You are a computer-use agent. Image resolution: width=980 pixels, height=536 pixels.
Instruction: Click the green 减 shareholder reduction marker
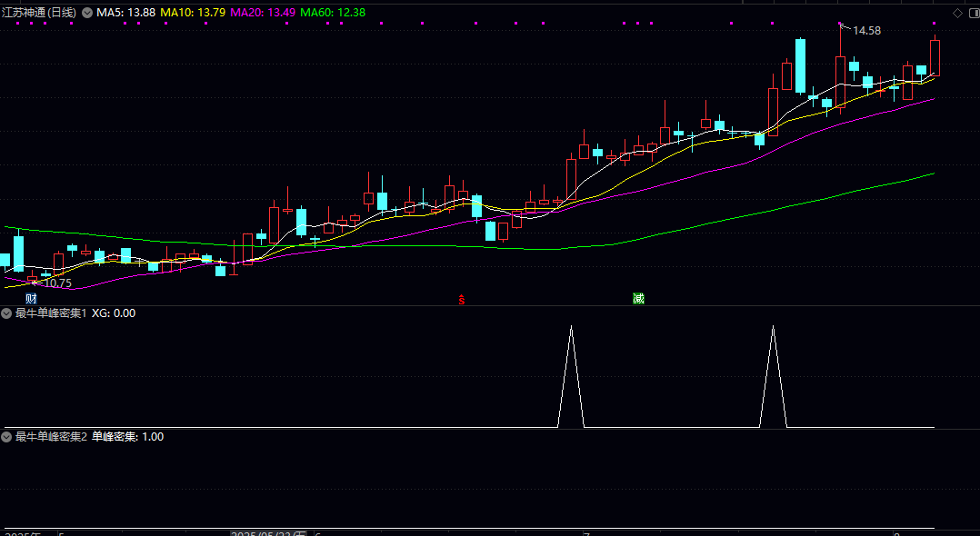pos(638,298)
